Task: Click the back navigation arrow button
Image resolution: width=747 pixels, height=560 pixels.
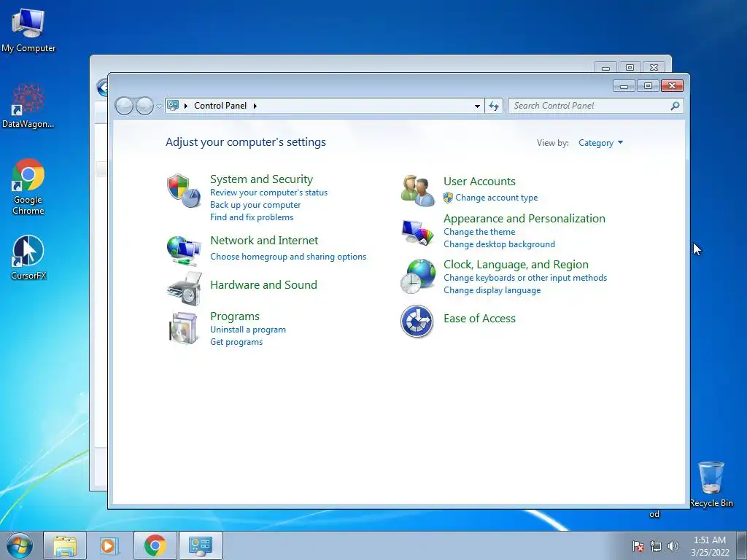Action: pos(124,106)
